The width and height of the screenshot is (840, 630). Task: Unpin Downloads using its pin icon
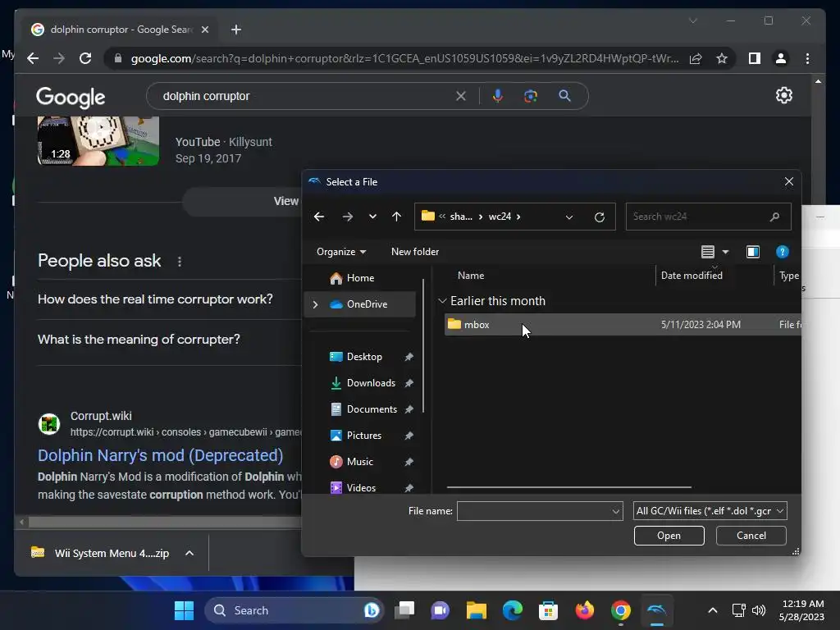coord(409,383)
